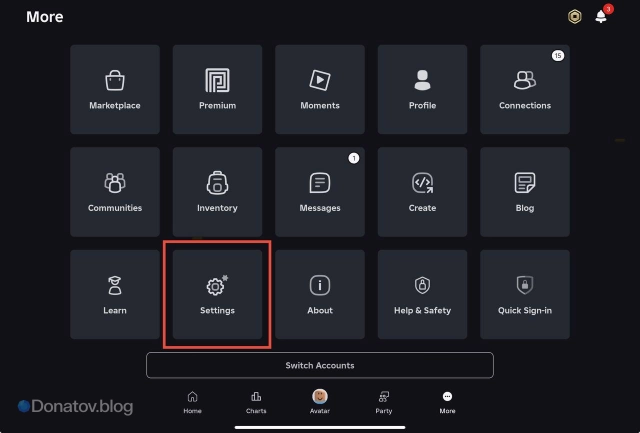Open the Communities tile
This screenshot has width=640, height=433.
coord(115,191)
